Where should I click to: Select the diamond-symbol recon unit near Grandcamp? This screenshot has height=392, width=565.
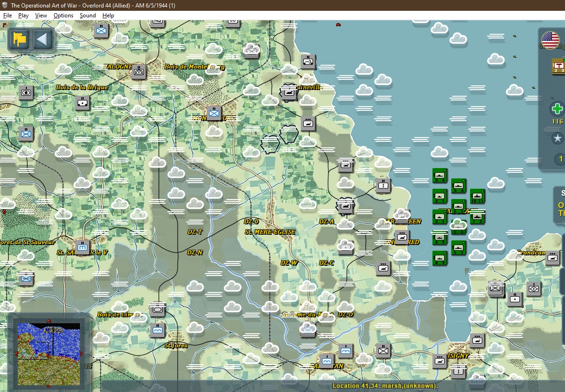(534, 288)
